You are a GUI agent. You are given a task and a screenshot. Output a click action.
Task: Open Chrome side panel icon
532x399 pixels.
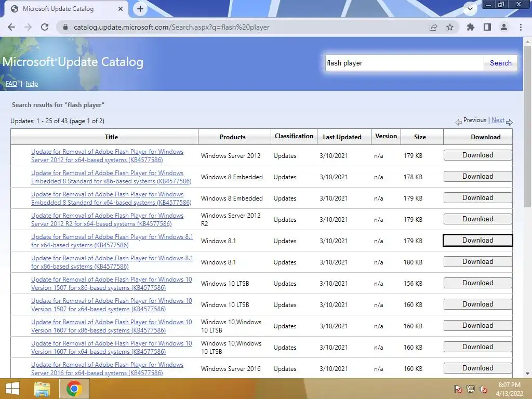point(487,27)
